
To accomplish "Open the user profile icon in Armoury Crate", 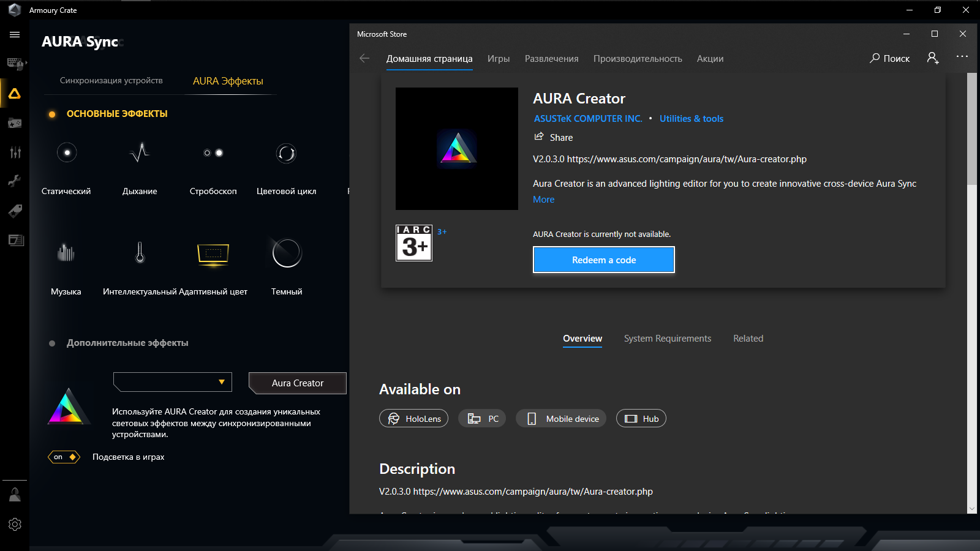I will 15,495.
